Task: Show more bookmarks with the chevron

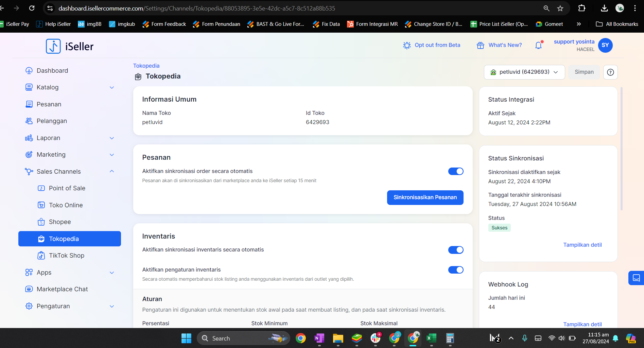Action: pos(579,24)
